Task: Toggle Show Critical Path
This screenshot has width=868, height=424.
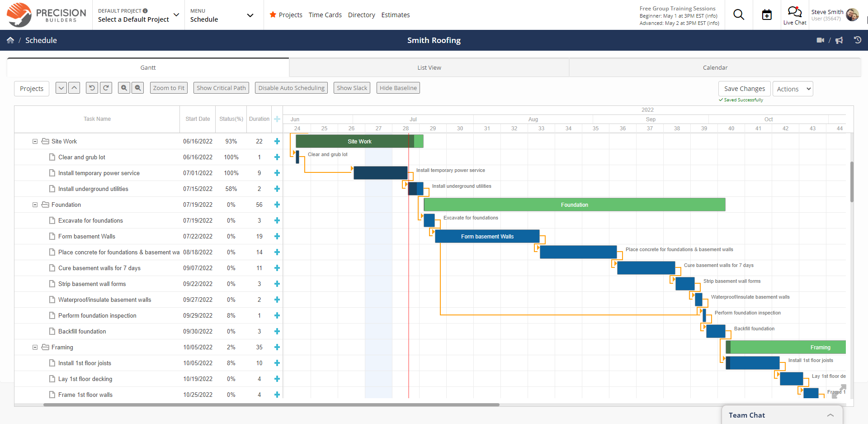Action: click(221, 88)
